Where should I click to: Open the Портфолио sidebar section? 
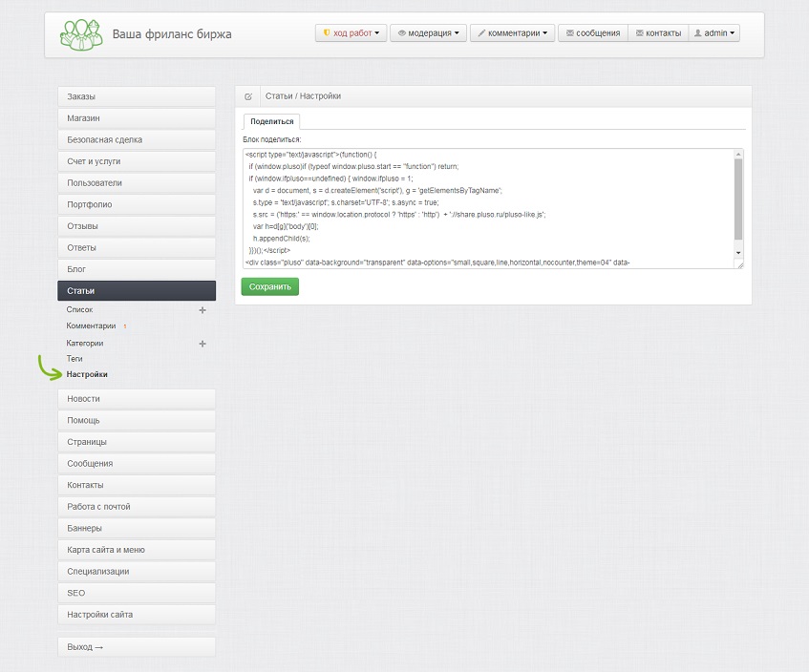click(137, 204)
